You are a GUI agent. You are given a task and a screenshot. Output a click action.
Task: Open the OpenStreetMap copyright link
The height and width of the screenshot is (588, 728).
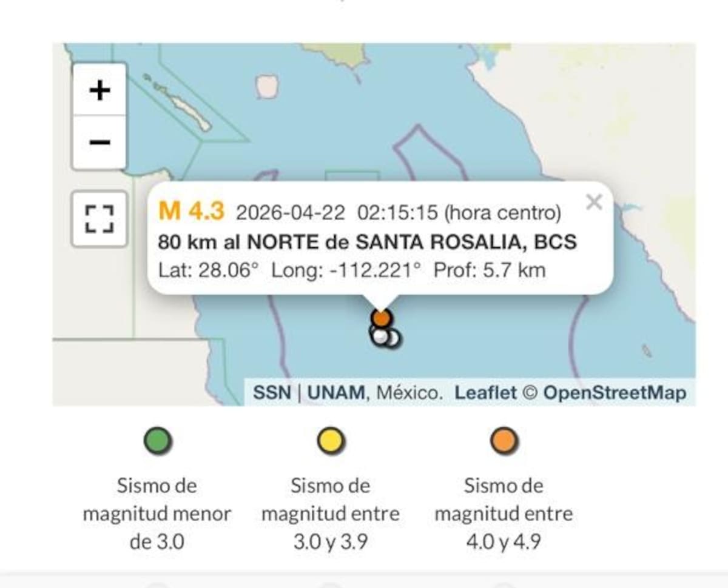[x=615, y=393]
